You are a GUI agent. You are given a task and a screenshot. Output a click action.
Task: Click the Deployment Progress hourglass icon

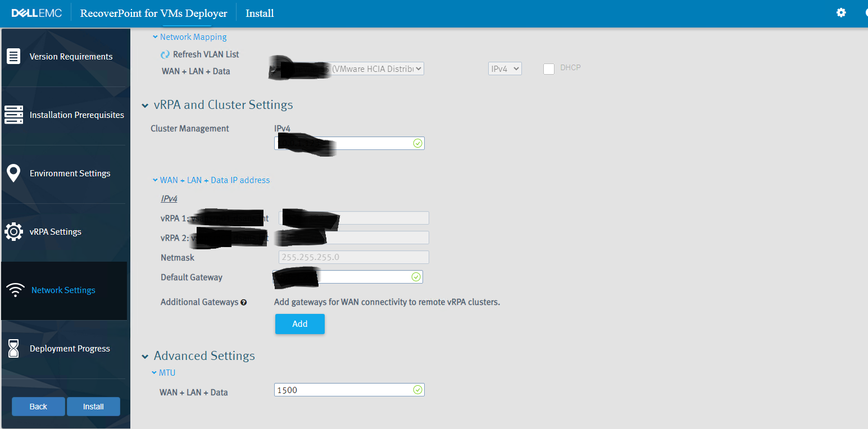point(13,348)
